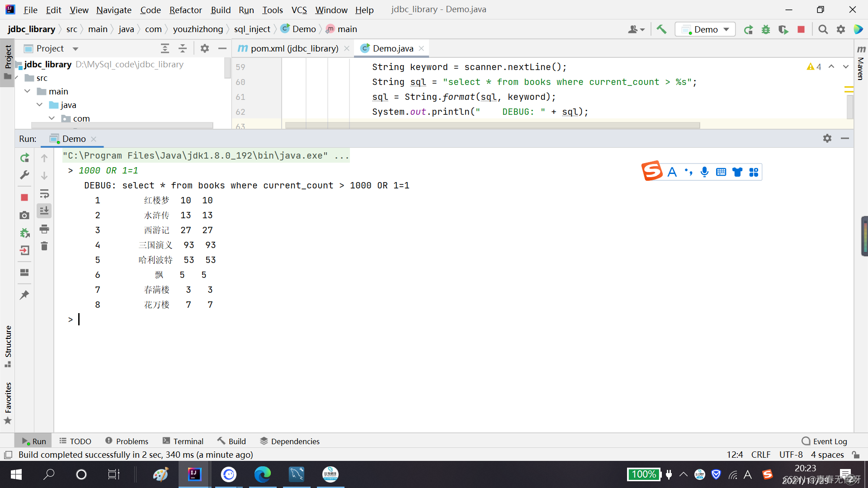The width and height of the screenshot is (868, 488).
Task: Click the red Stop button in top toolbar
Action: pos(801,29)
